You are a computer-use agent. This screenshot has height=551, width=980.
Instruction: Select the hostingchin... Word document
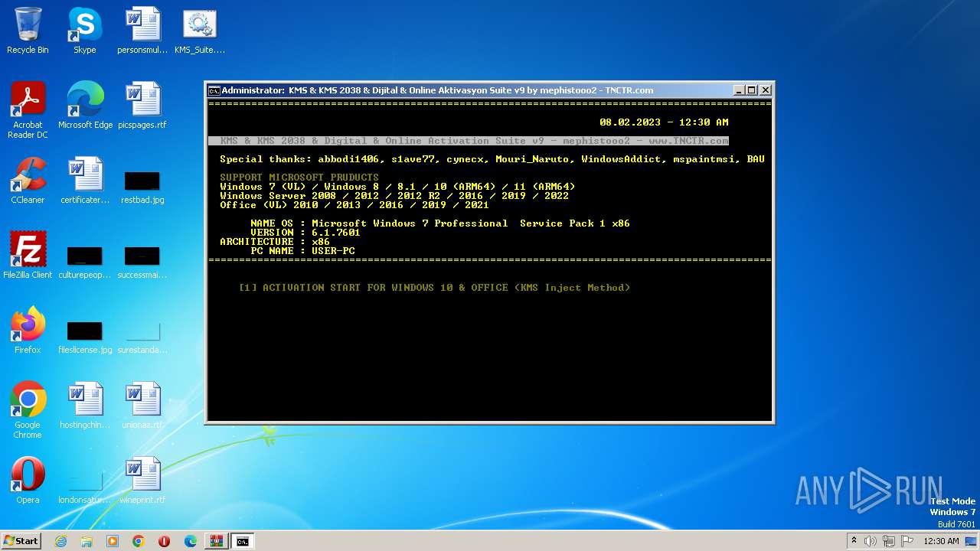[x=85, y=406]
